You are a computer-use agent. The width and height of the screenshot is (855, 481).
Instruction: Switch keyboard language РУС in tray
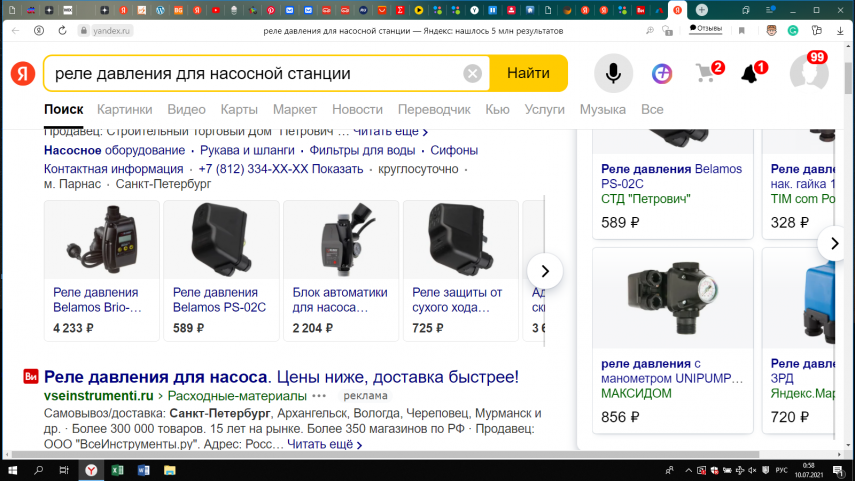click(x=781, y=470)
